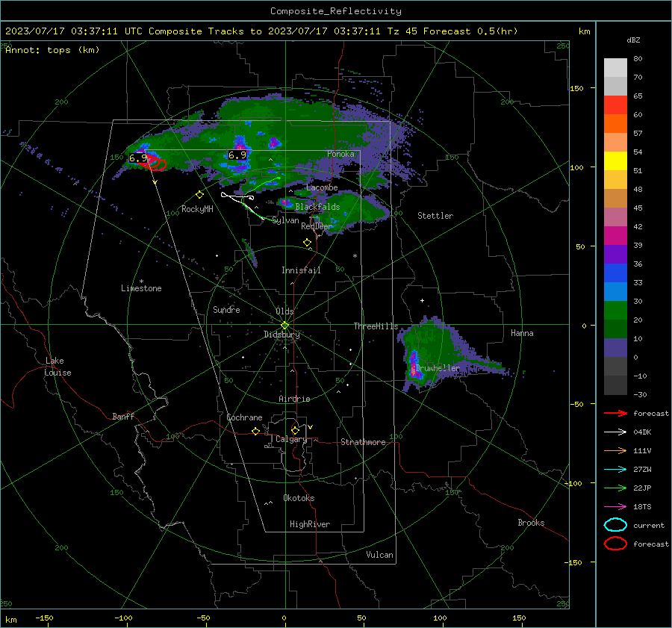This screenshot has height=628, width=672.
Task: Click the dBZ scale heading
Action: click(633, 40)
